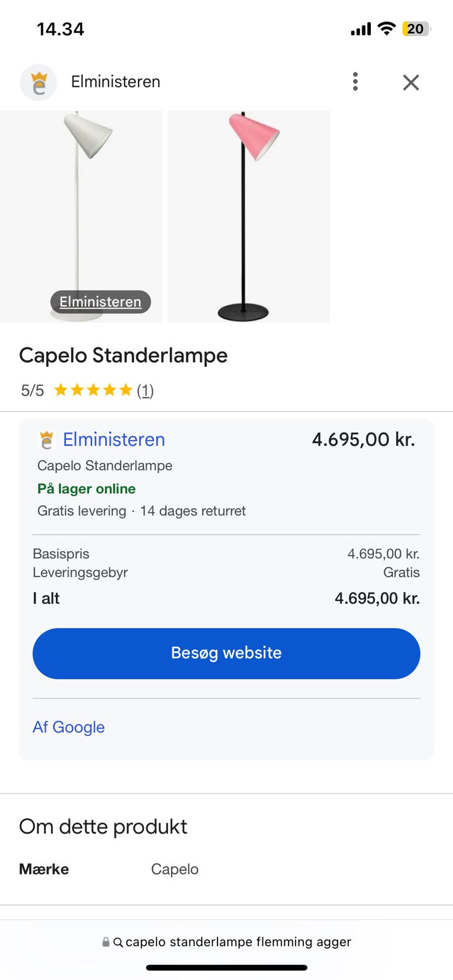Tap the Elministeren crown logo in header
The image size is (453, 980).
pos(39,82)
